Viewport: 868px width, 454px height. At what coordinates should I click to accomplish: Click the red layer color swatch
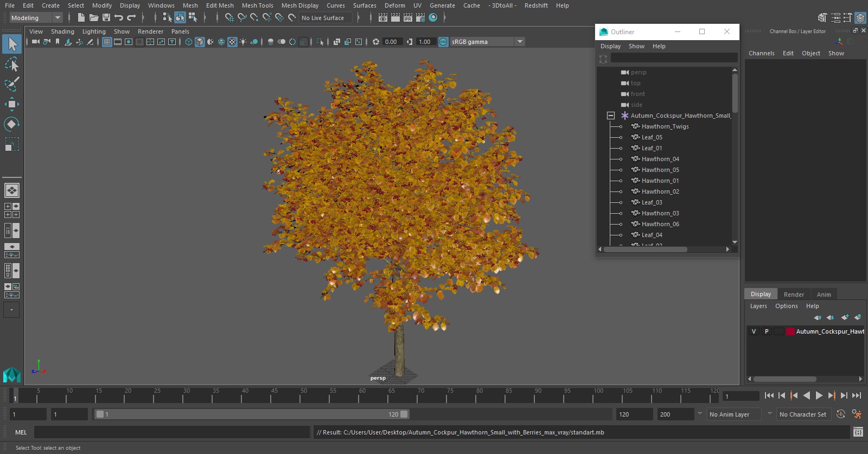[790, 331]
